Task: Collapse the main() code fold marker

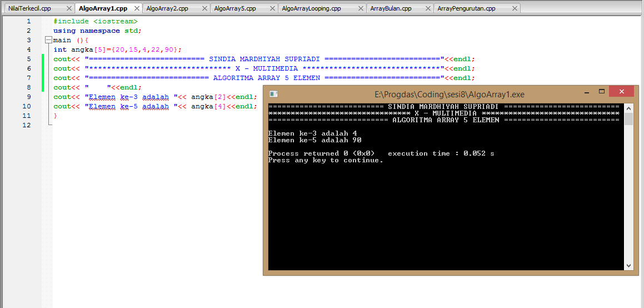Action: click(x=49, y=40)
